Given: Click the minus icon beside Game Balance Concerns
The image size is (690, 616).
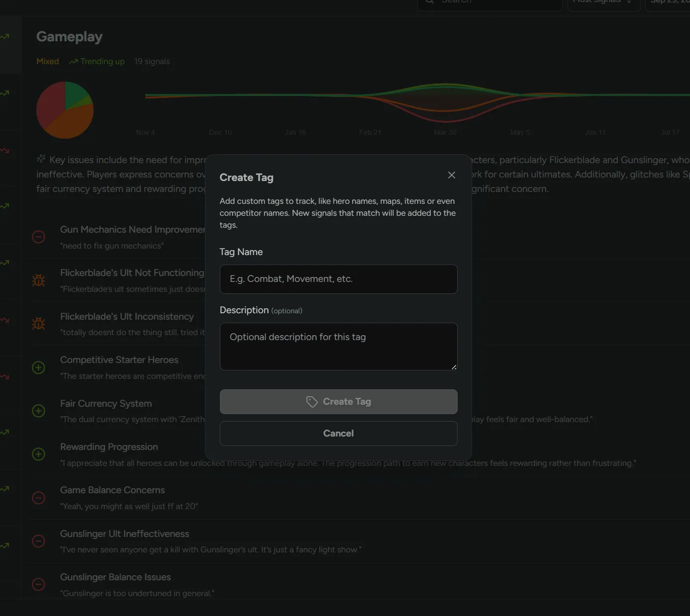Looking at the screenshot, I should [x=38, y=498].
